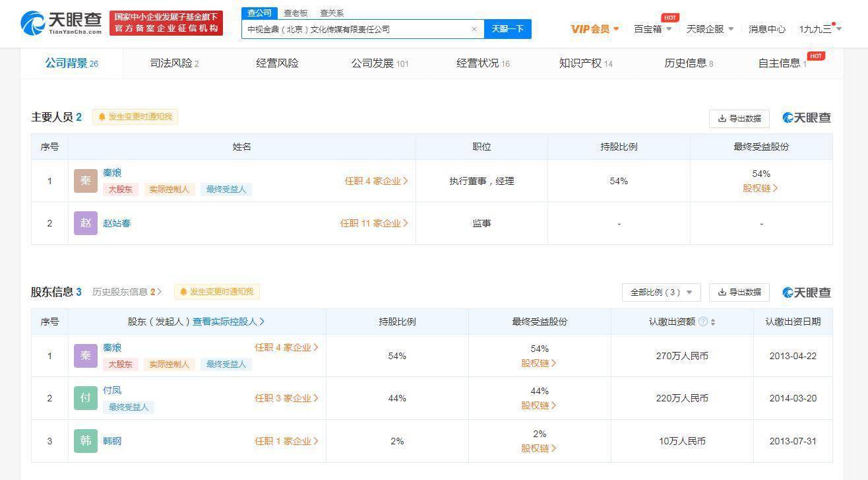This screenshot has height=480, width=868.
Task: Export 主要人员 data with 导出数据 button
Action: click(x=739, y=118)
